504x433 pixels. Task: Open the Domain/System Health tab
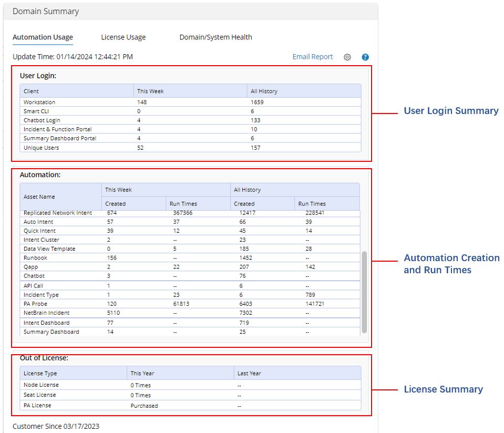pyautogui.click(x=215, y=37)
